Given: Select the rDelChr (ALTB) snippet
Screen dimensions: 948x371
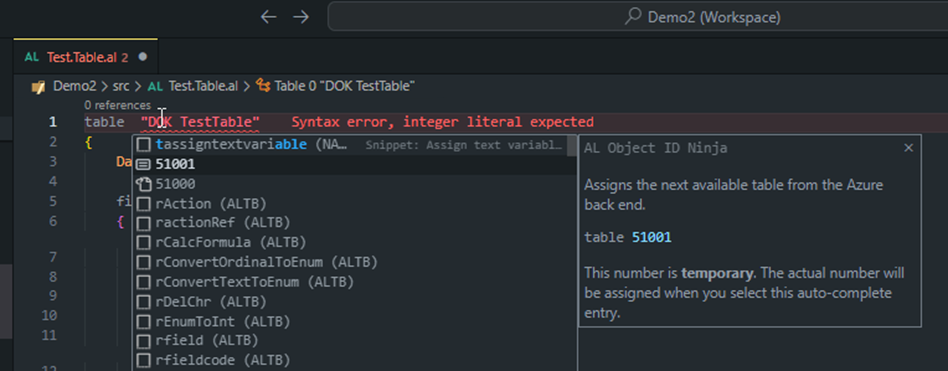Looking at the screenshot, I should pos(354,301).
